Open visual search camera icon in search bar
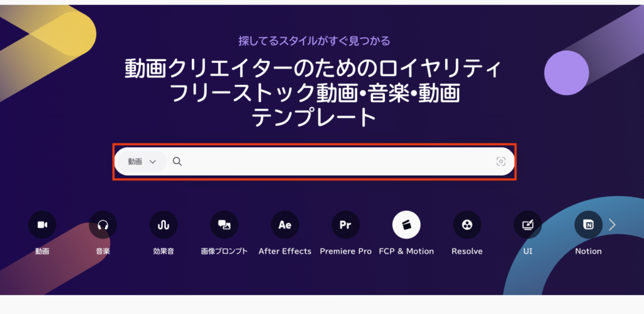This screenshot has width=644, height=314. pyautogui.click(x=501, y=162)
